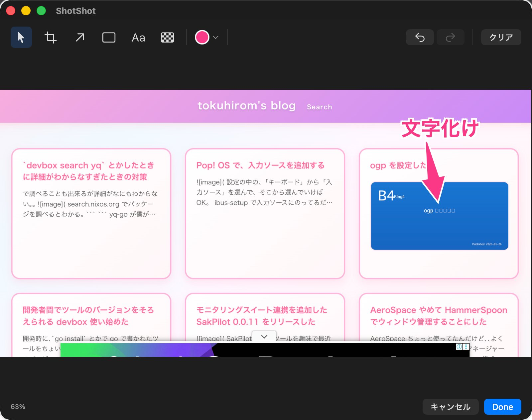
Task: Select the pointer selection tool
Action: 21,37
